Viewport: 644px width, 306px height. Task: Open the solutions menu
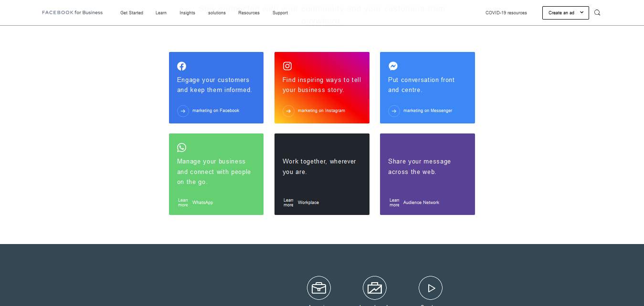[217, 13]
